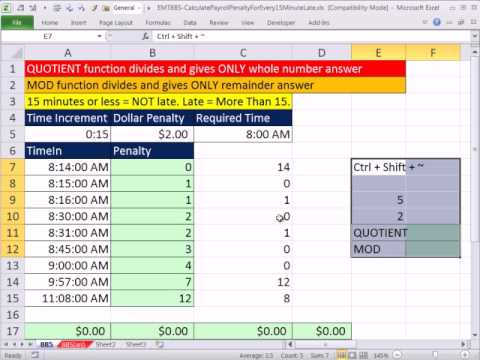Click the last-sheet navigation arrow
The width and height of the screenshot is (480, 360).
[x=30, y=344]
